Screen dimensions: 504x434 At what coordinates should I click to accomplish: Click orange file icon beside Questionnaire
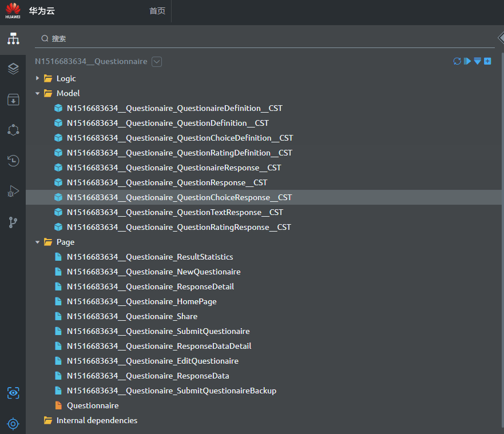(x=58, y=405)
